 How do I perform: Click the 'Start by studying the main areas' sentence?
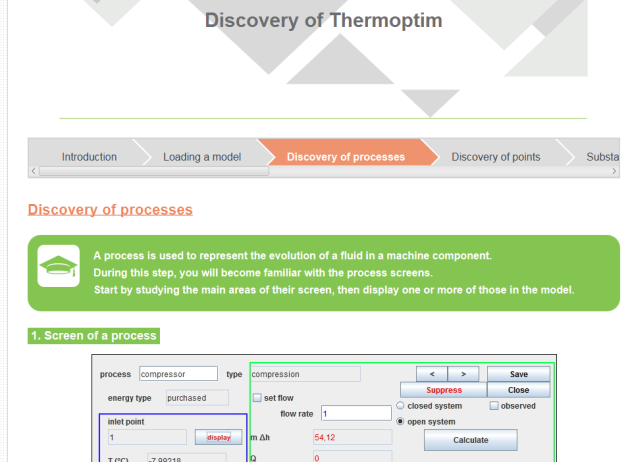click(x=334, y=290)
